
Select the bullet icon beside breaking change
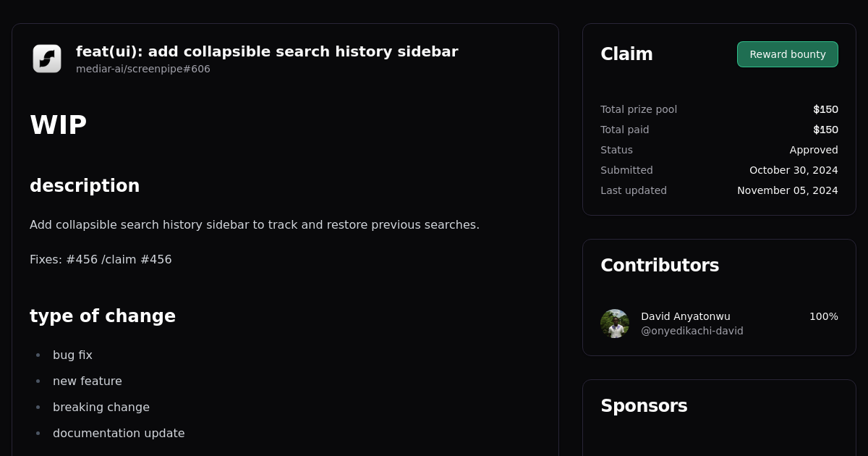[x=38, y=407]
